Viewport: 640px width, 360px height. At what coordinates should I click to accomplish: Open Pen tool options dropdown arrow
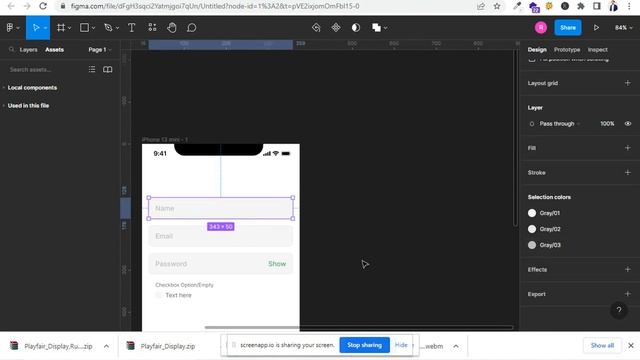click(x=118, y=28)
